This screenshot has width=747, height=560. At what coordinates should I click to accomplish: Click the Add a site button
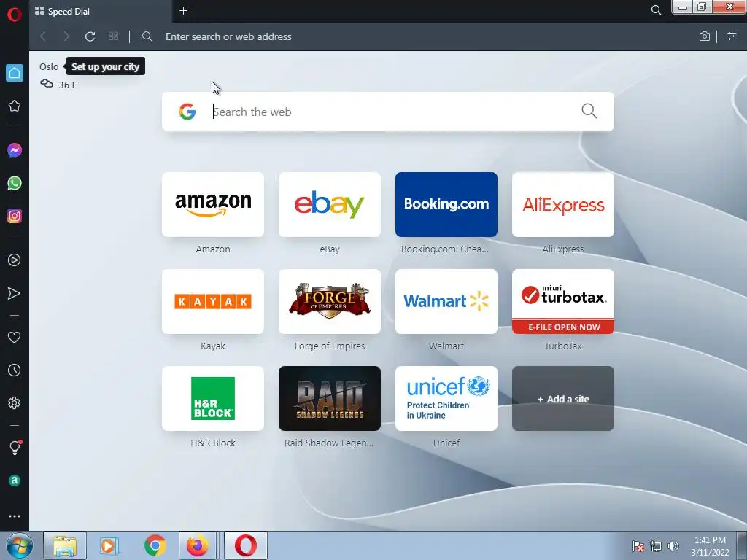click(x=563, y=399)
